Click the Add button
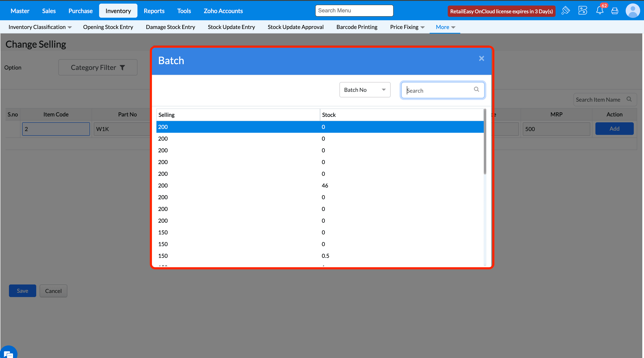644x358 pixels. pos(614,129)
